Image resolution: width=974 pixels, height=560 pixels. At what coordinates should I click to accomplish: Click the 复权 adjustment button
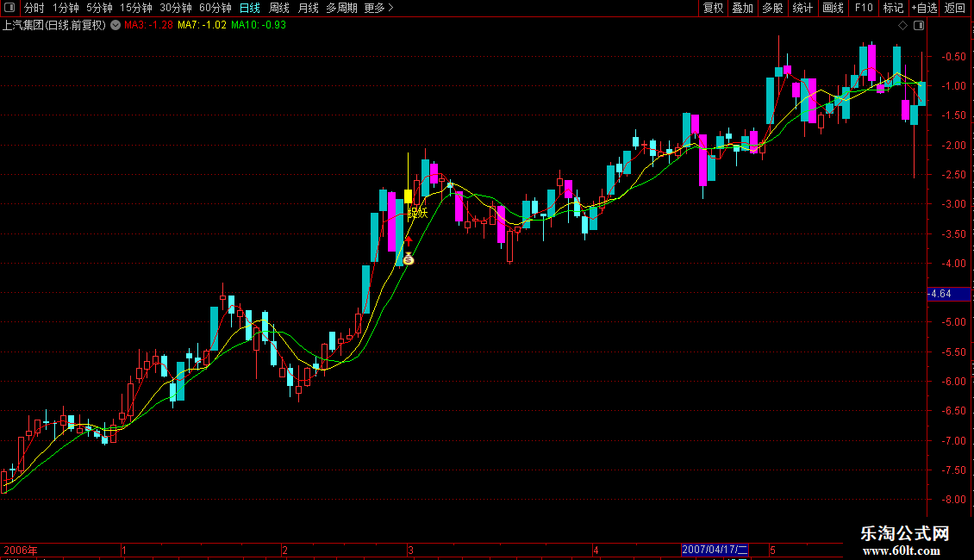713,8
